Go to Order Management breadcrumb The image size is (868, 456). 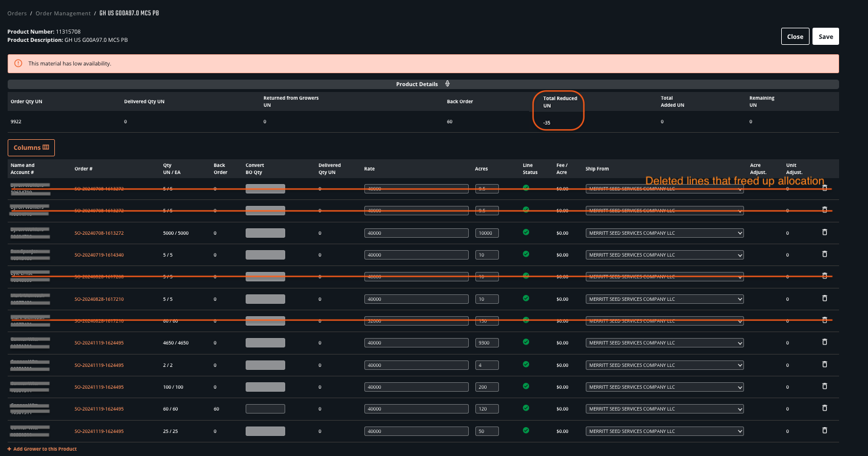[63, 13]
